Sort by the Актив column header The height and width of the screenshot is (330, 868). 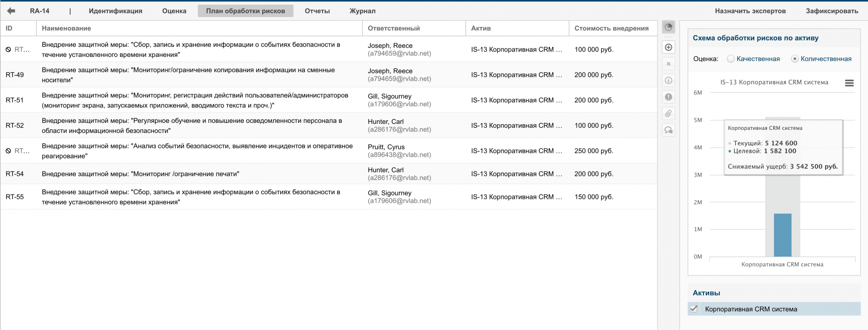(x=517, y=28)
